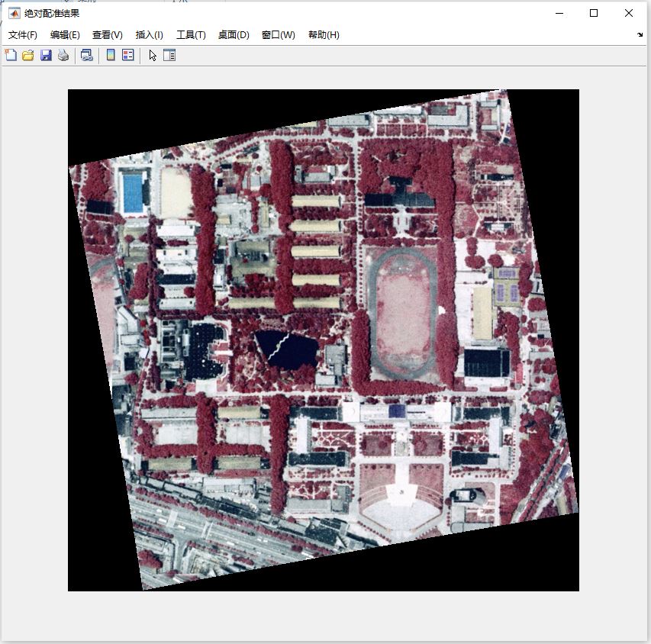This screenshot has height=644, width=651.
Task: Click the New Figure toolbar icon
Action: (11, 55)
